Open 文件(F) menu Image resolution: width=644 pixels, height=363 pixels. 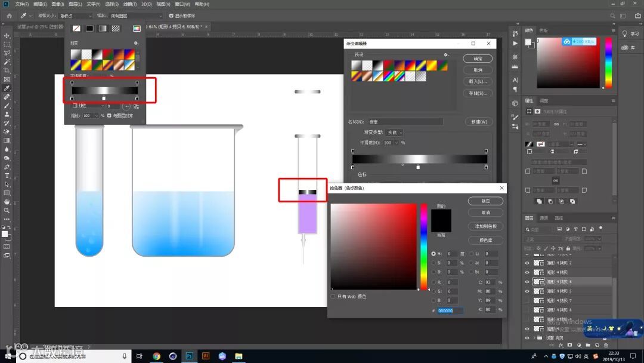click(x=22, y=4)
